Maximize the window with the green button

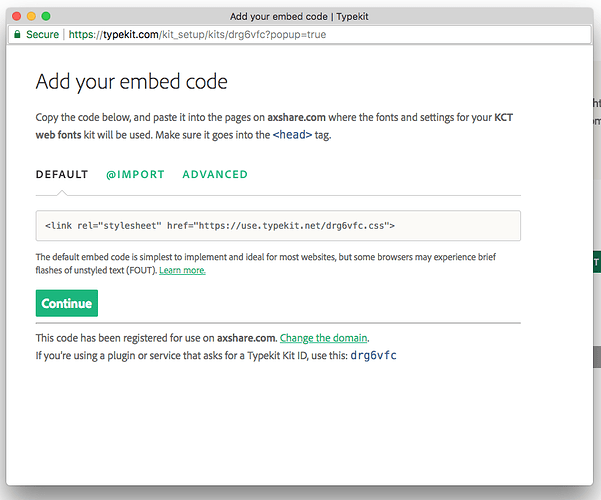coord(46,16)
